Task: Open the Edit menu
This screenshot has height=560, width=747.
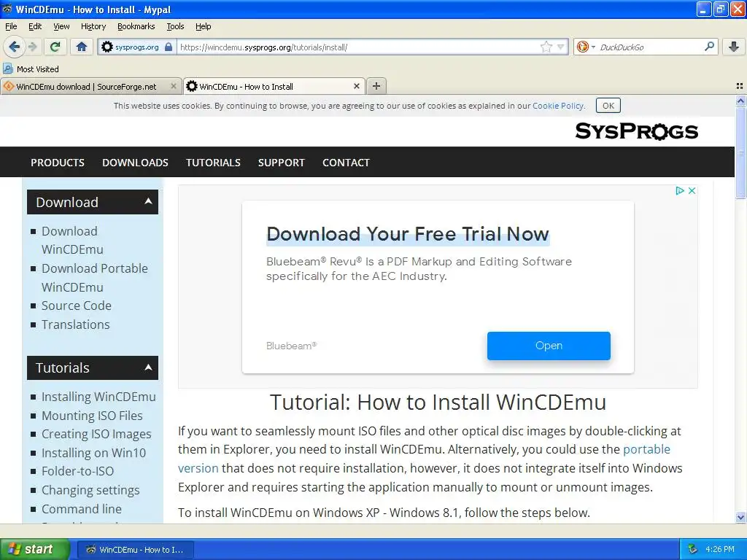Action: click(35, 26)
